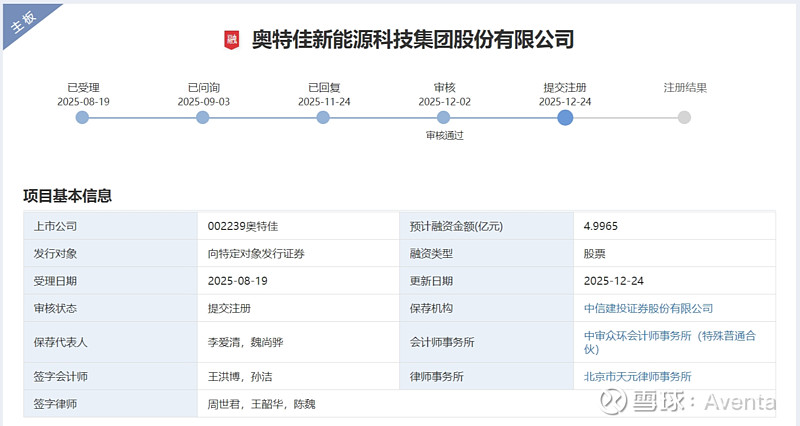Screen dimensions: 800x426
Task: Click the 项目基本信息 section heading
Action: click(x=67, y=196)
